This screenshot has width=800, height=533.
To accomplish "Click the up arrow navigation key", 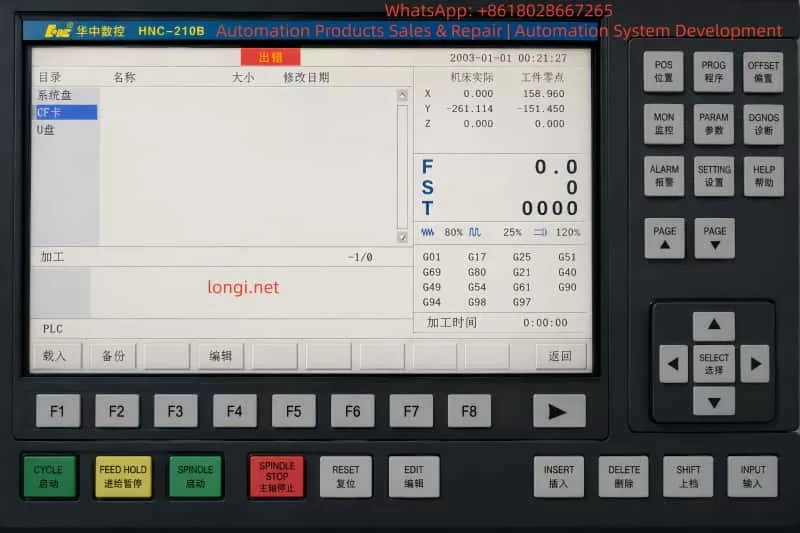I will tap(714, 325).
